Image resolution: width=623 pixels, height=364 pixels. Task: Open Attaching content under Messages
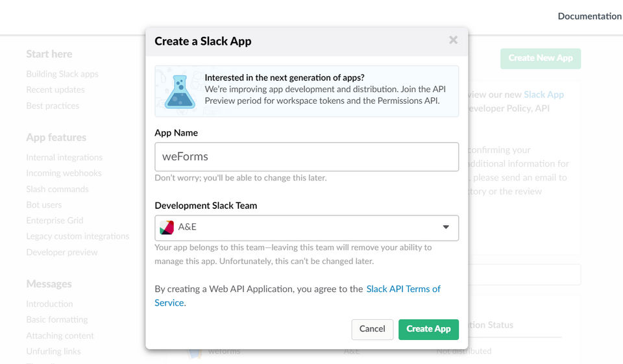60,336
